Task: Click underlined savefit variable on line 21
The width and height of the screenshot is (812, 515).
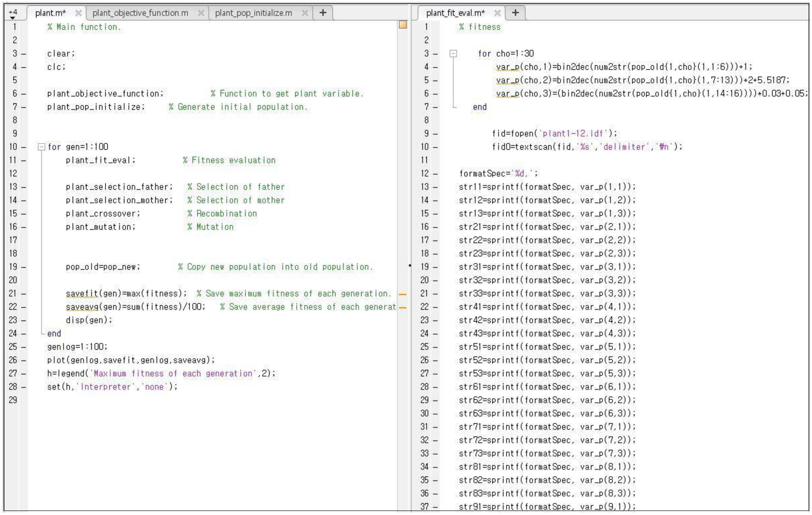Action: point(82,294)
